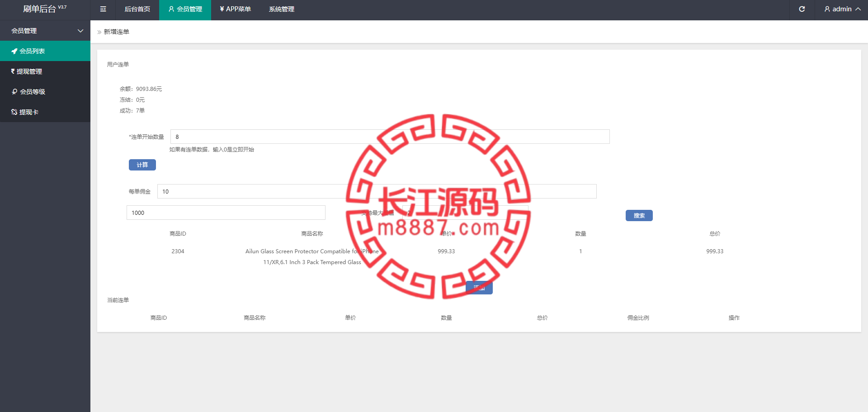
Task: Click the 计算 button
Action: tap(142, 165)
